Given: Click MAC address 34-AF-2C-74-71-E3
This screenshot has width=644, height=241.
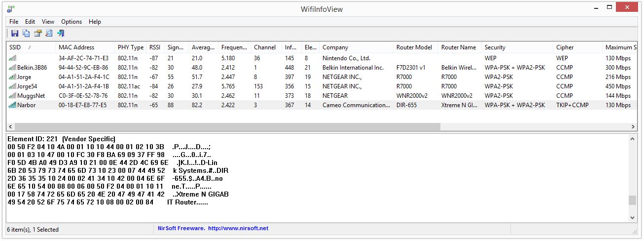Looking at the screenshot, I should pos(84,58).
